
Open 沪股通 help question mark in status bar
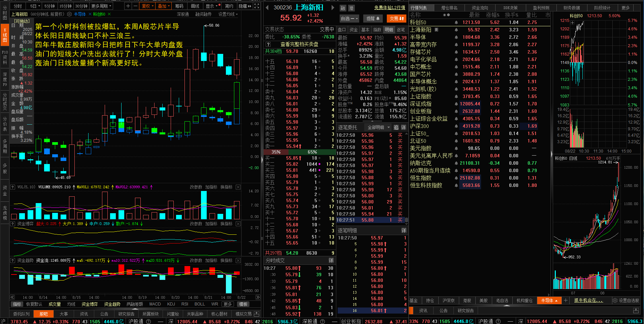click(x=148, y=321)
